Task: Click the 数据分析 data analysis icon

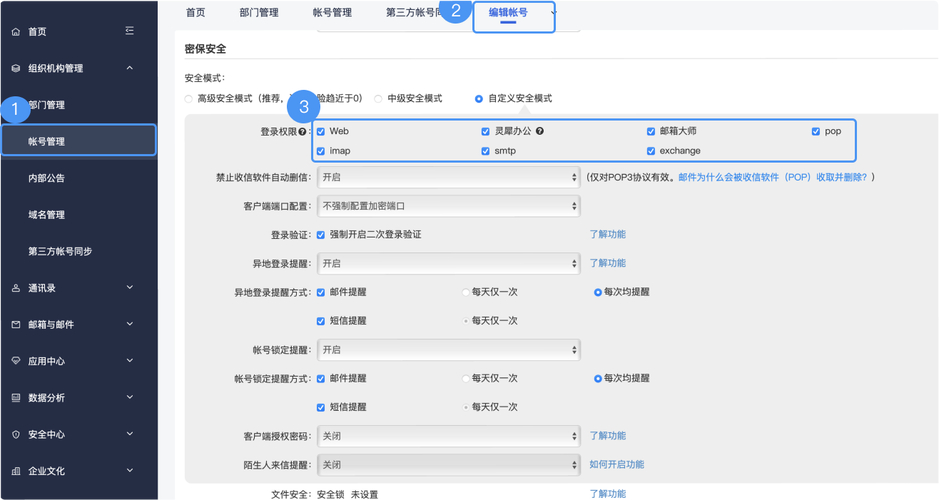Action: pos(16,398)
